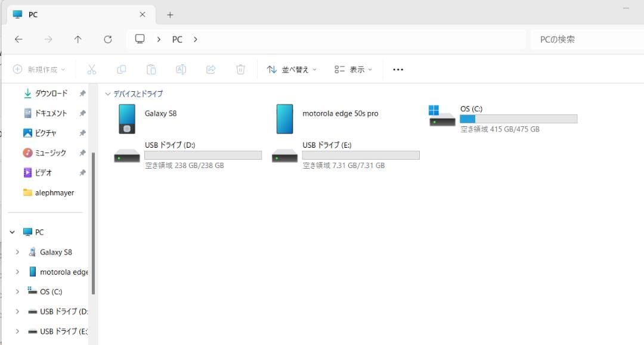Click the Paste icon
Image resolution: width=644 pixels, height=345 pixels.
(x=151, y=69)
